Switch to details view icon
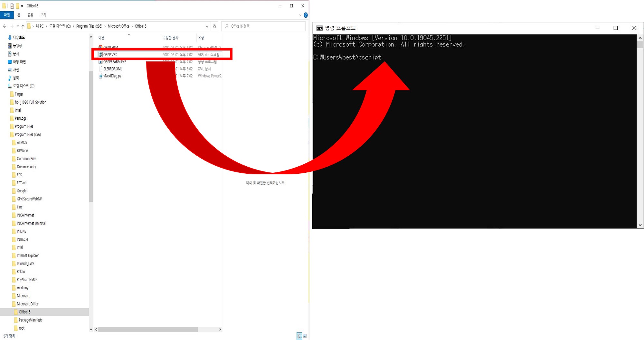This screenshot has height=340, width=644. [299, 336]
